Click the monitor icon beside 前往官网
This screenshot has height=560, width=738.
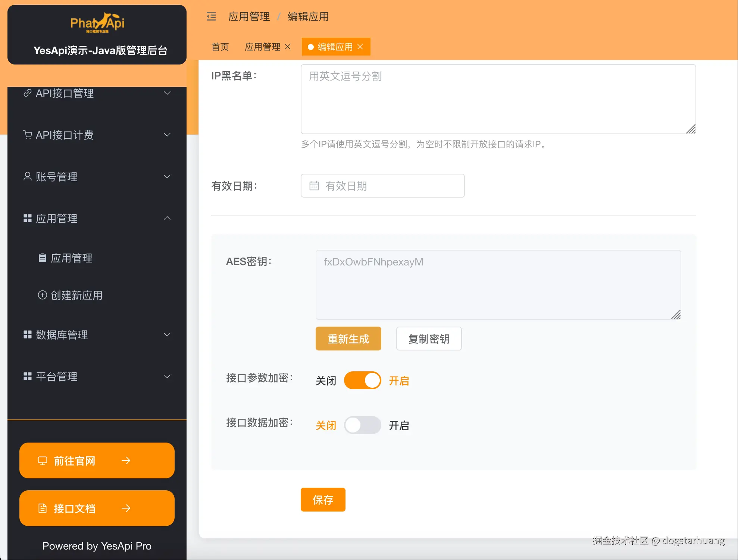[42, 460]
